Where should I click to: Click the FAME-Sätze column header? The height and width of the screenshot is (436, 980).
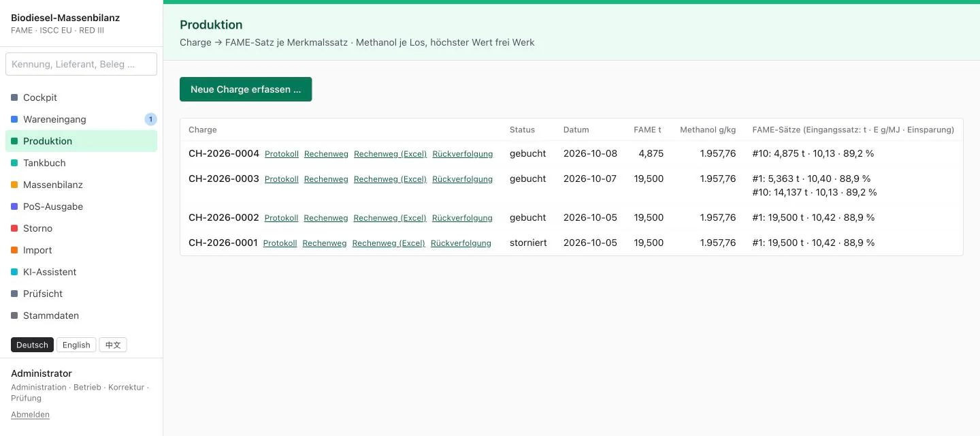tap(853, 129)
